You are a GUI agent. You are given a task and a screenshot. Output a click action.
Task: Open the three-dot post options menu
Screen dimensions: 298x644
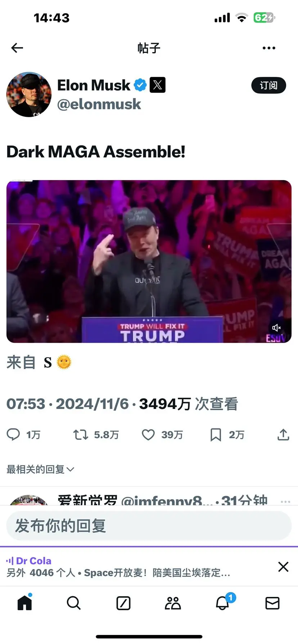tap(269, 48)
